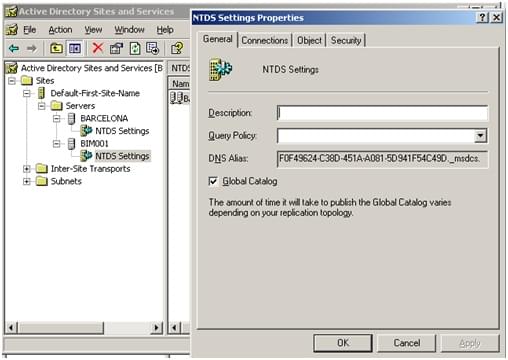
Task: Open the View menu
Action: point(93,30)
